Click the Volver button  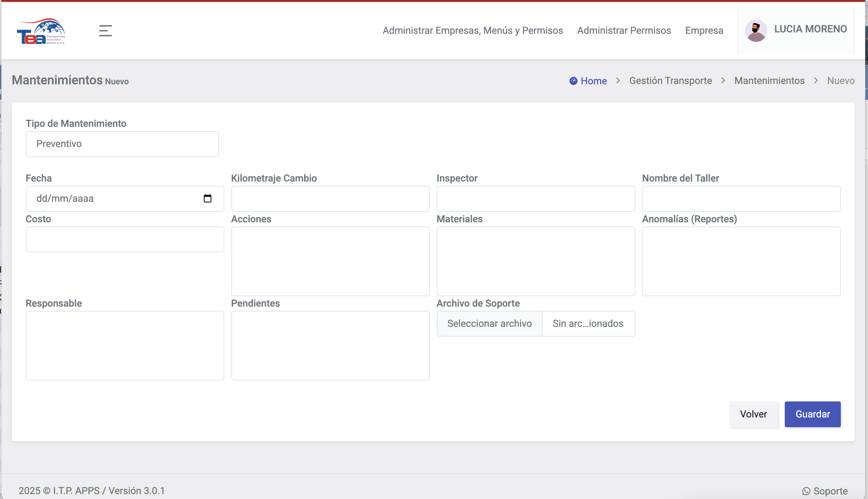pyautogui.click(x=753, y=414)
